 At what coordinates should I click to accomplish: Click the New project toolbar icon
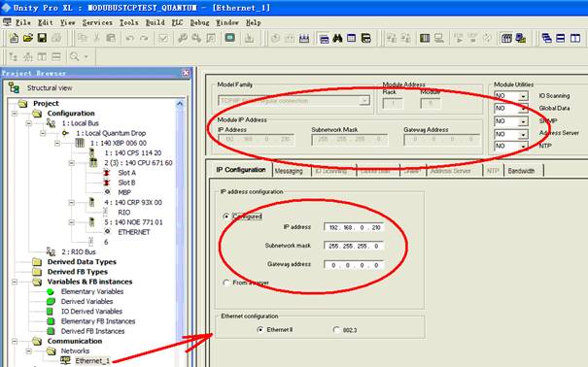coord(14,38)
